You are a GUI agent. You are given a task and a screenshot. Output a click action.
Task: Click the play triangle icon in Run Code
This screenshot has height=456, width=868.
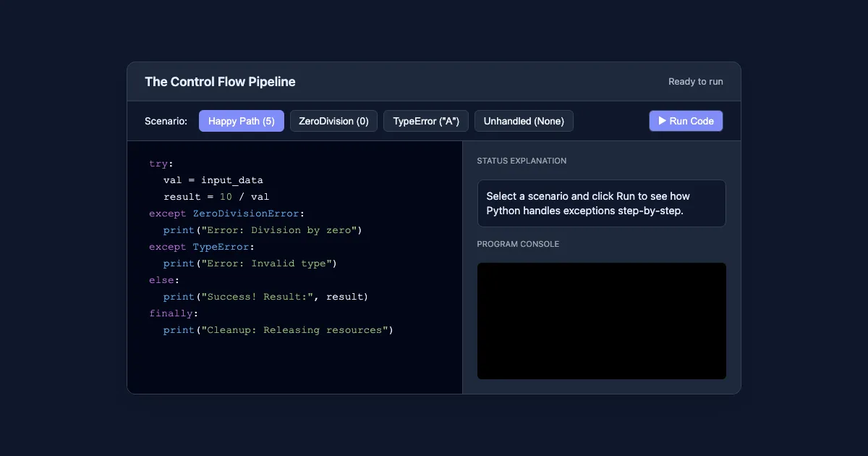click(662, 121)
